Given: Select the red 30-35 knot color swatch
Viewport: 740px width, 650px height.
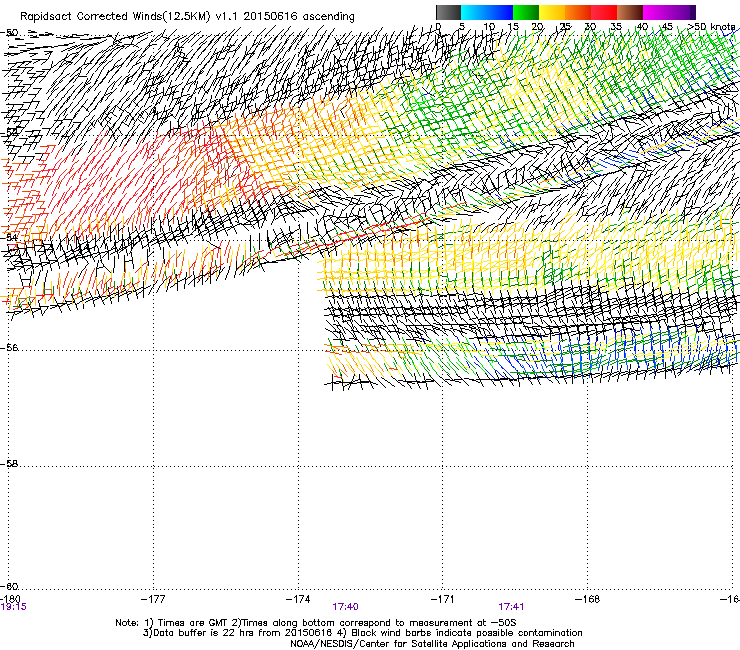Looking at the screenshot, I should click(x=604, y=12).
